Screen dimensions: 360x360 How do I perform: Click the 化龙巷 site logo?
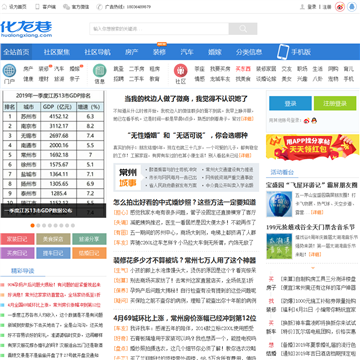coord(26,29)
